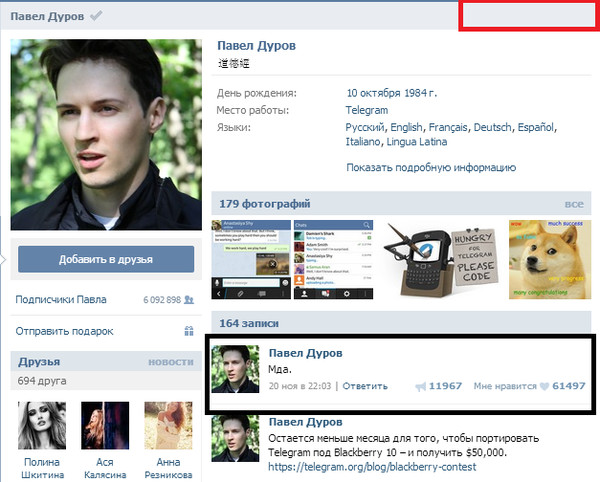This screenshot has height=482, width=600.
Task: Click the profile name heading 'Павел Дуров'
Action: click(x=256, y=46)
